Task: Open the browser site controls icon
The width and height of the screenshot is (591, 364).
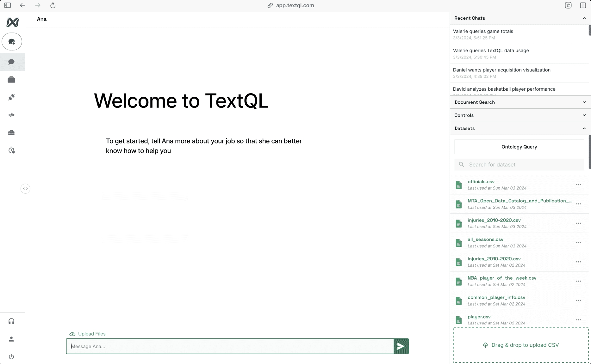Action: 568,5
